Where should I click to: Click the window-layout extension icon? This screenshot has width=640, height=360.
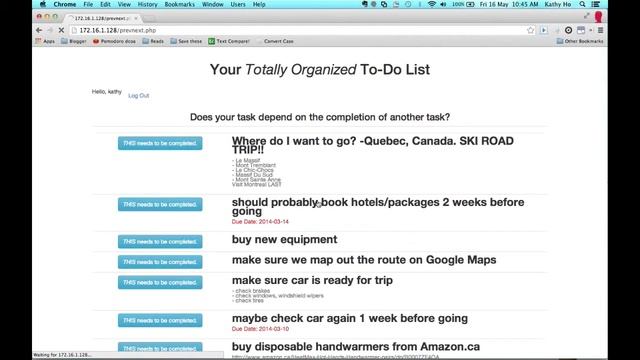coord(581,30)
